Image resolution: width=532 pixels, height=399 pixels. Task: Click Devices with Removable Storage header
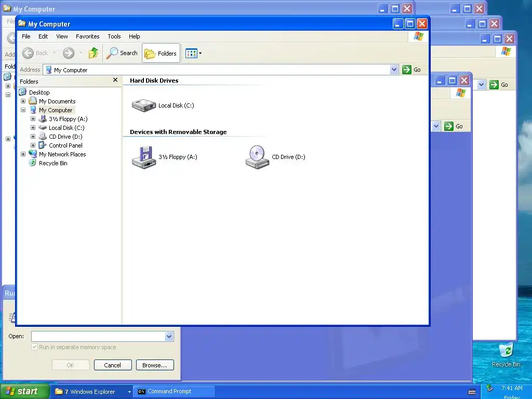click(x=178, y=132)
